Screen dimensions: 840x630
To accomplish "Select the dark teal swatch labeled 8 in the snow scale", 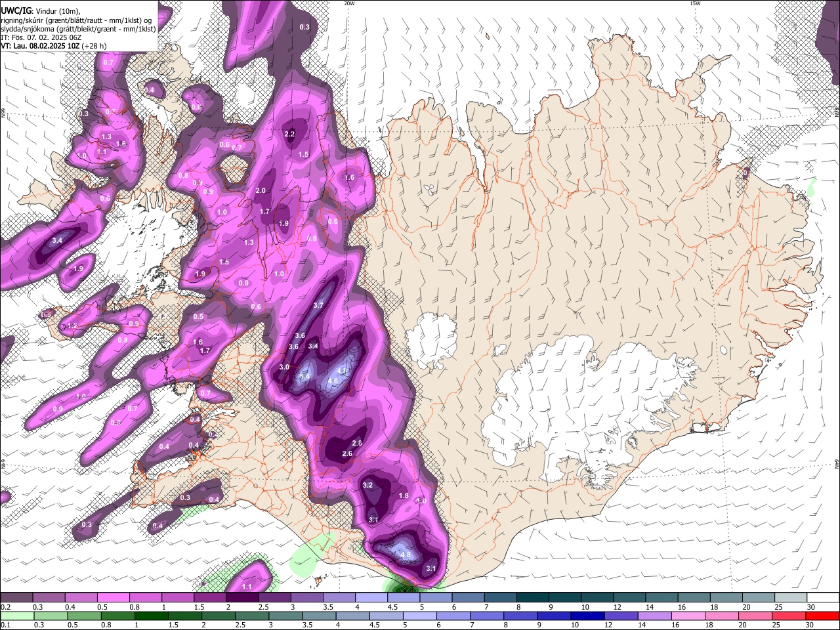I will (533, 598).
